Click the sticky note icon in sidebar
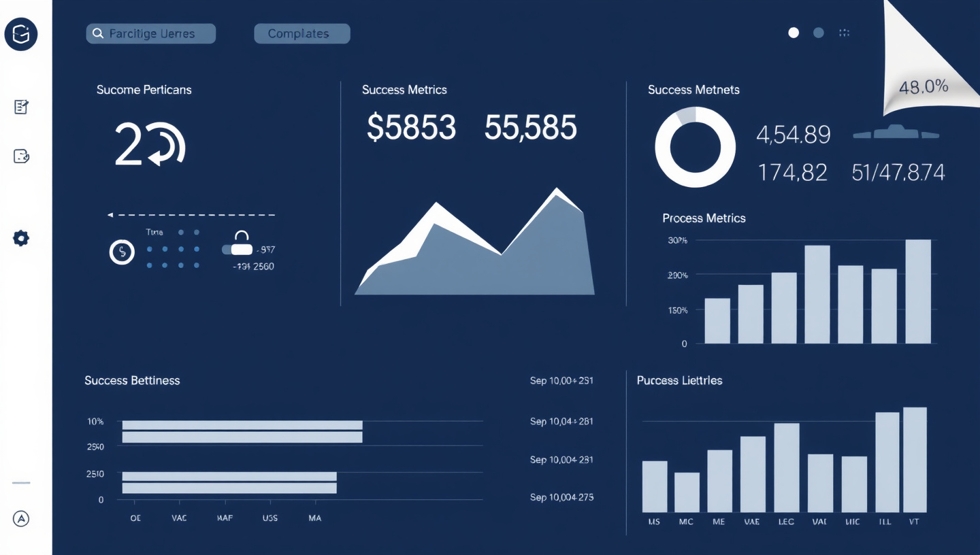The image size is (980, 555). point(21,156)
